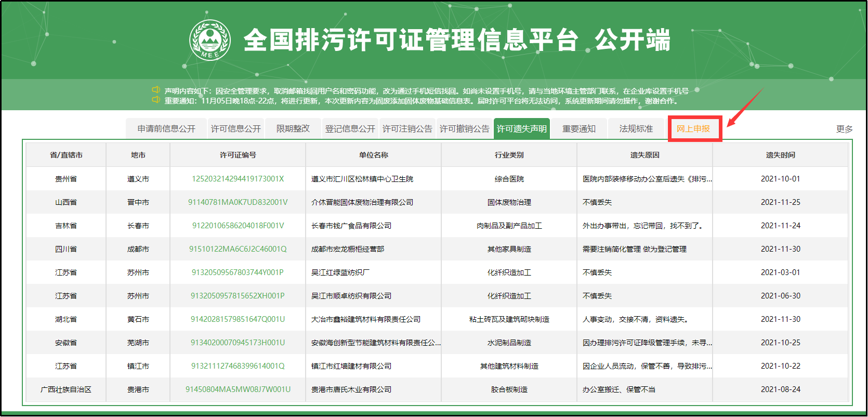Image resolution: width=868 pixels, height=417 pixels.
Task: Open the 申请前信息公开 tab
Action: pos(166,128)
